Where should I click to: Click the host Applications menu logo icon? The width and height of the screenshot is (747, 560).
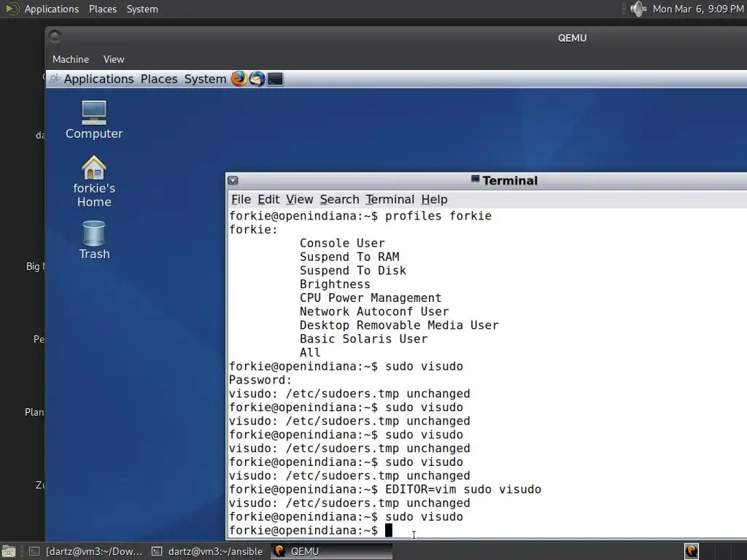(x=12, y=9)
